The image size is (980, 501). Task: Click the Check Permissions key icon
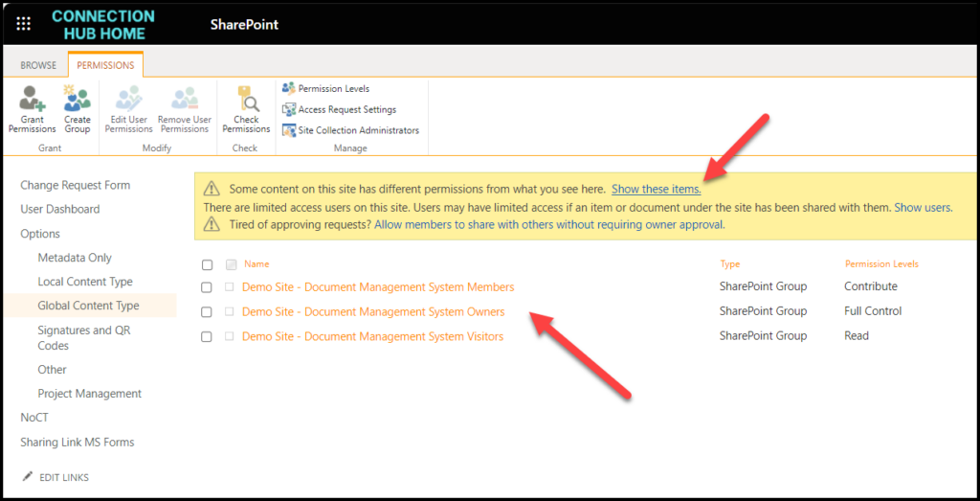pyautogui.click(x=246, y=99)
